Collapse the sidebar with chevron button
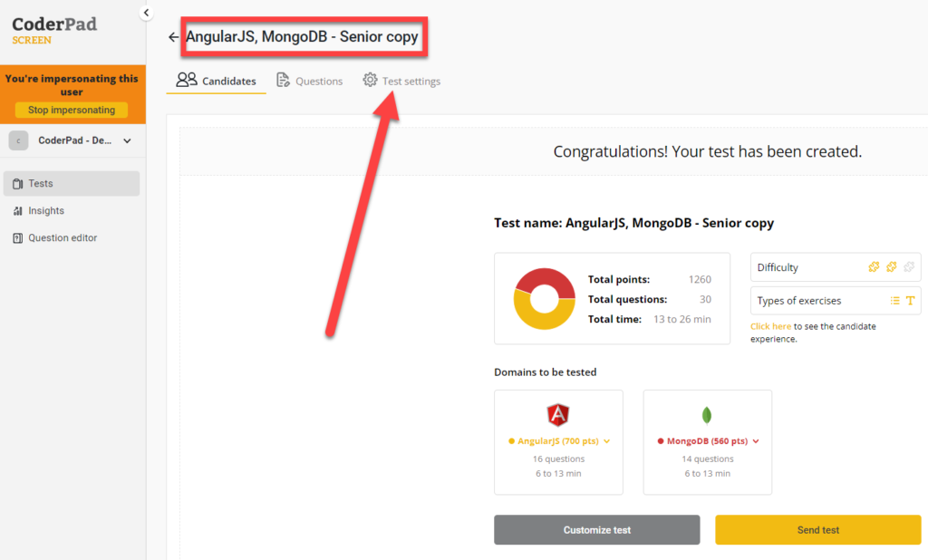Image resolution: width=928 pixels, height=560 pixels. (x=146, y=12)
